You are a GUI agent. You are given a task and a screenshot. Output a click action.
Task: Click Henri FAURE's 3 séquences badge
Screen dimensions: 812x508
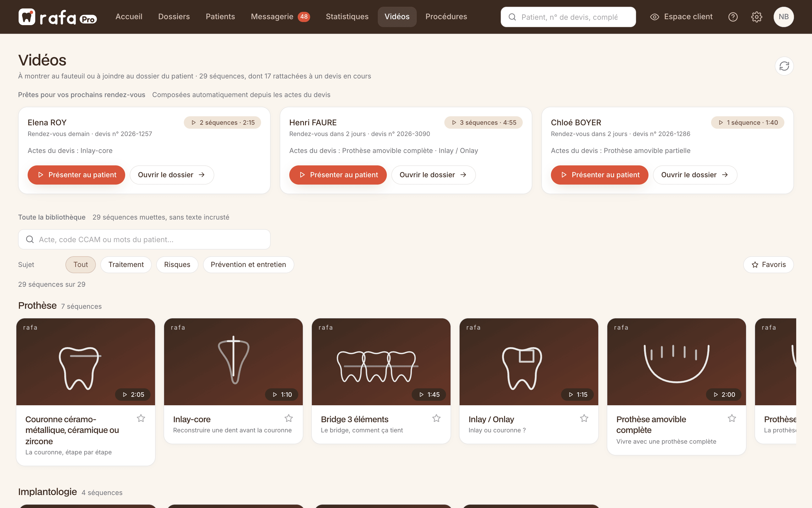tap(484, 123)
